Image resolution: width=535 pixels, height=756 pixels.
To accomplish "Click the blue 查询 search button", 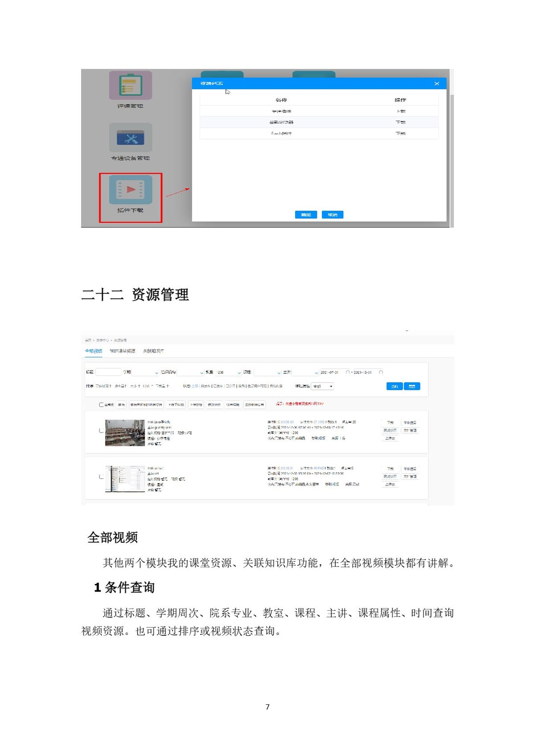I will tap(394, 386).
